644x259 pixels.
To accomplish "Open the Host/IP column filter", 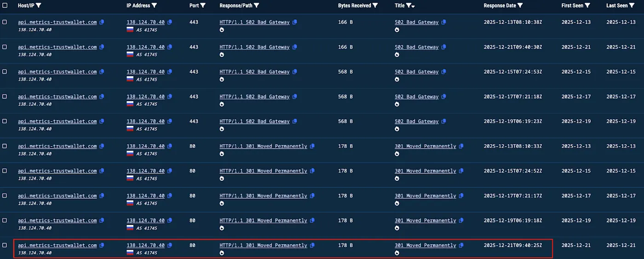I will coord(38,6).
